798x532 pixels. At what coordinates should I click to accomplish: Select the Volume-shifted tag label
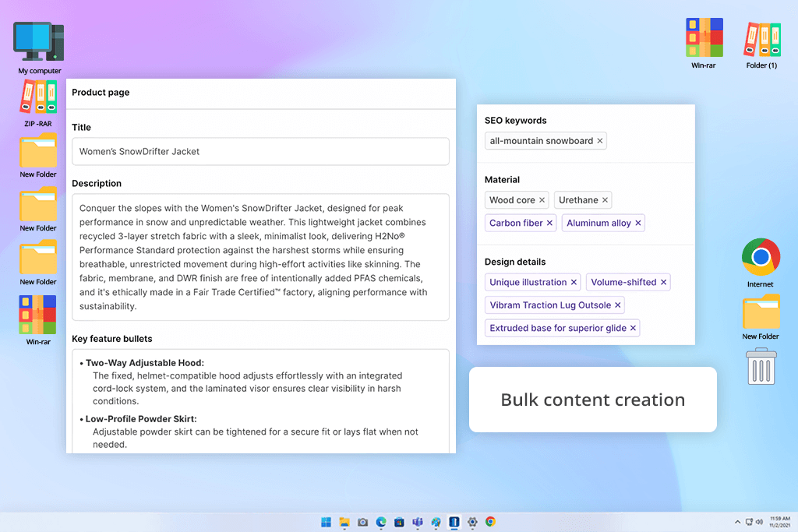pos(623,282)
